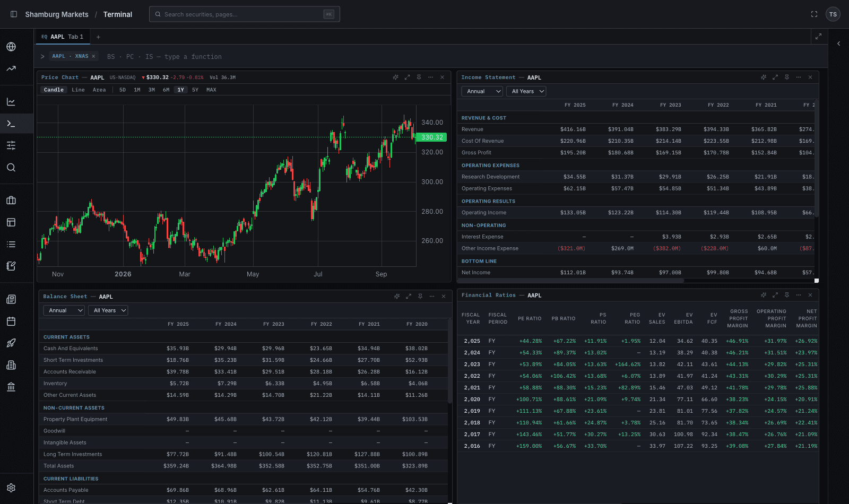
Task: Expand the Price Chart panel with the arrows icon
Action: pyautogui.click(x=407, y=77)
